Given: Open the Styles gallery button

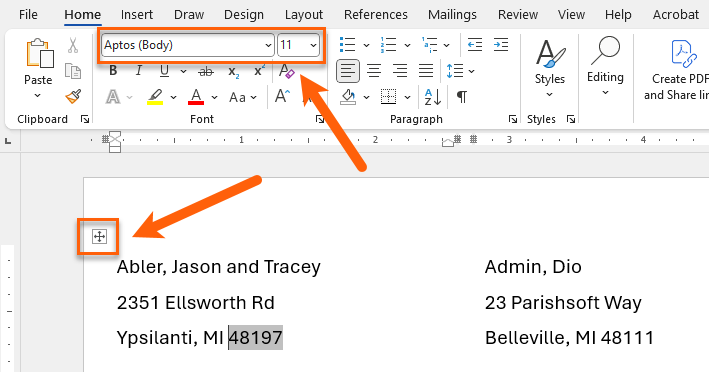Looking at the screenshot, I should (x=549, y=68).
